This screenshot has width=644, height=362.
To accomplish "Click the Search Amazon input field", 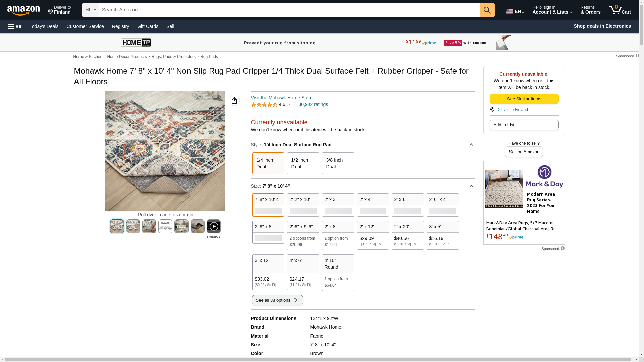I will pos(289,10).
